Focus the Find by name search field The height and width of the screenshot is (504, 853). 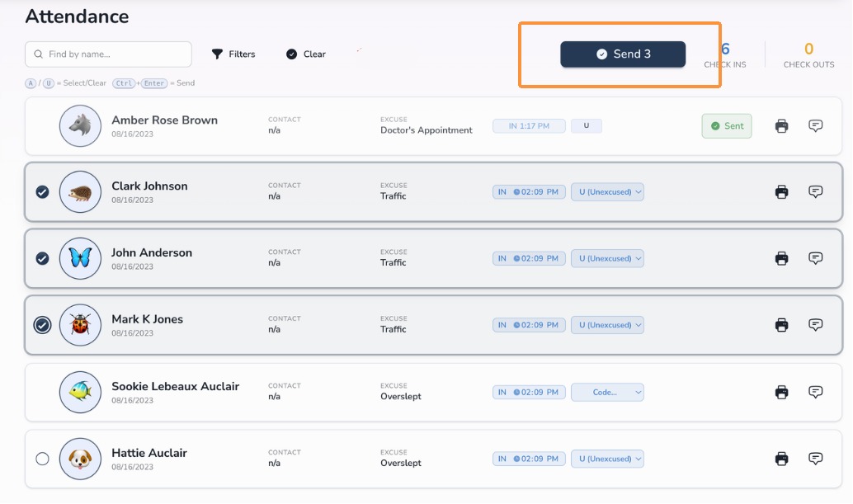108,54
